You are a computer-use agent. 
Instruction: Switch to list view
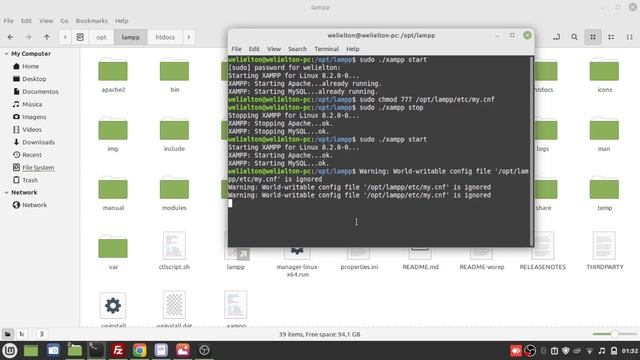[x=611, y=37]
